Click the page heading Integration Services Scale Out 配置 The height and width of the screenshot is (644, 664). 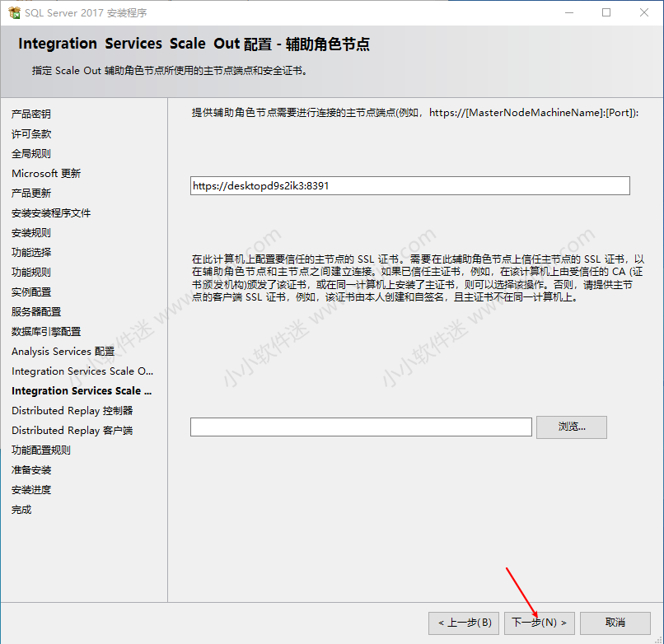coord(194,44)
